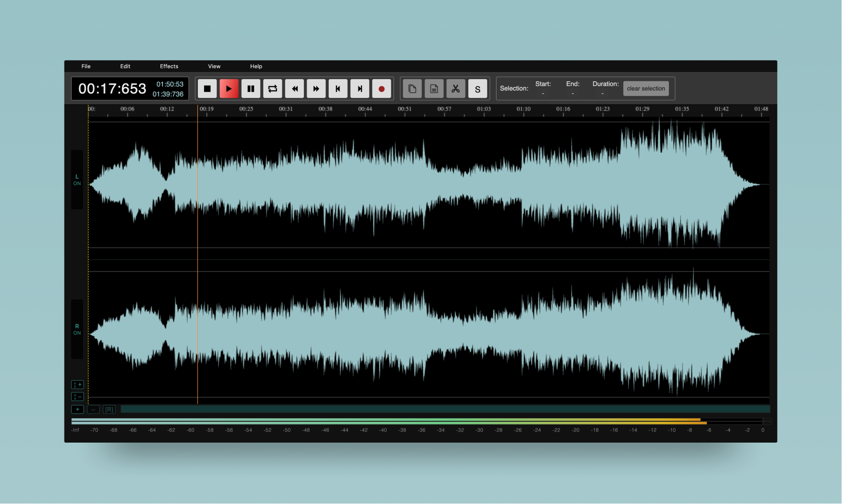
Task: Click the horizontal scrollbar below waveform
Action: [445, 409]
